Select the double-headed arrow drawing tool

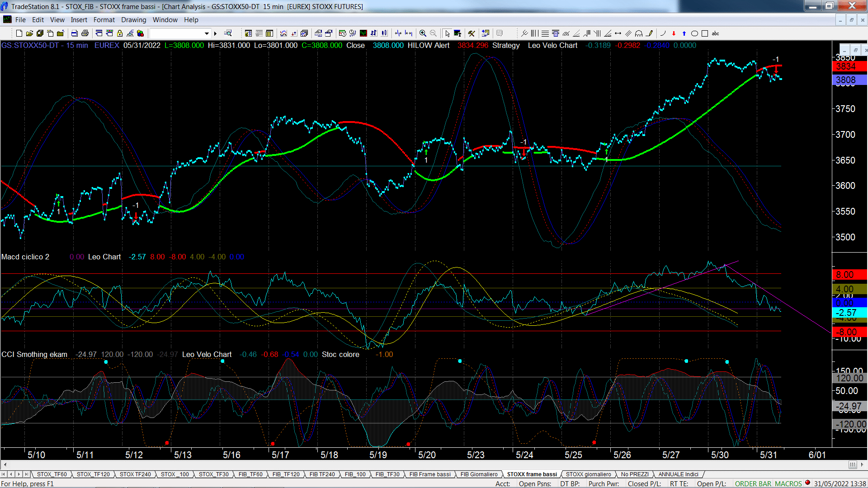[x=618, y=33]
